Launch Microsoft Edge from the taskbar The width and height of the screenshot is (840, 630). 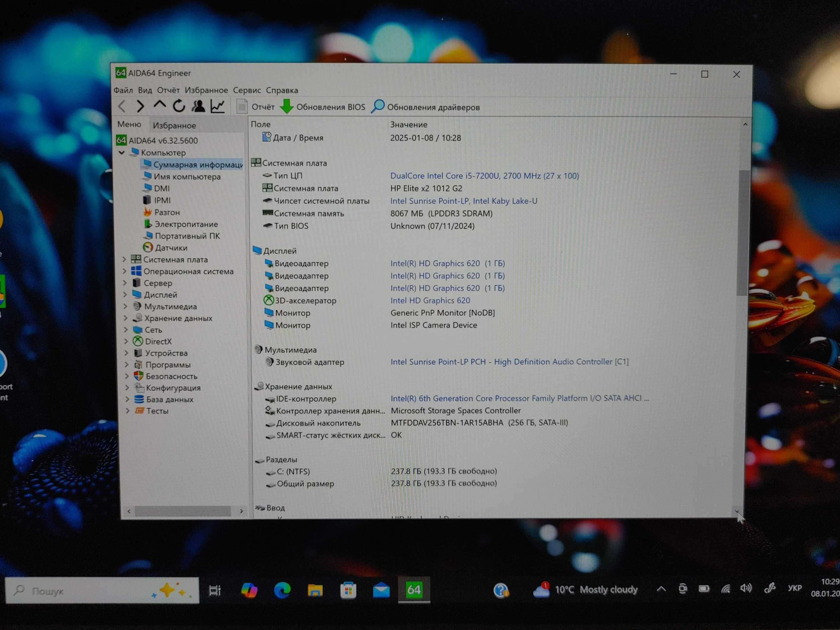282,590
